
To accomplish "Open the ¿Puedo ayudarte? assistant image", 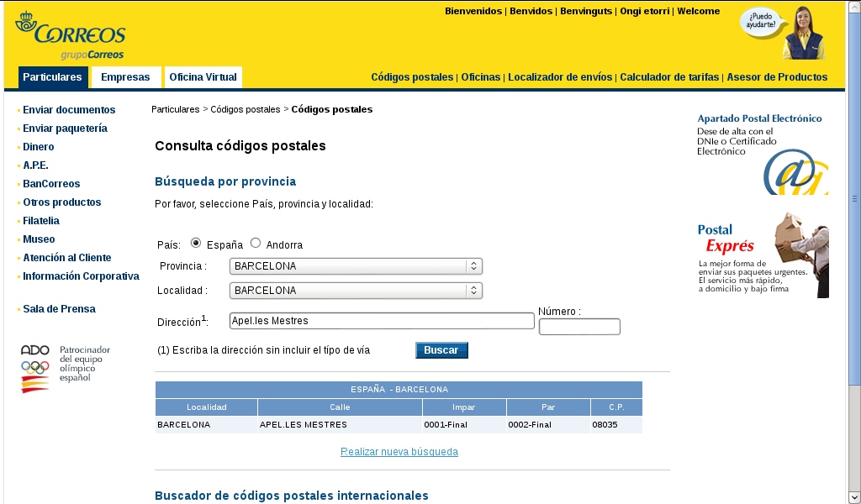I will click(783, 33).
